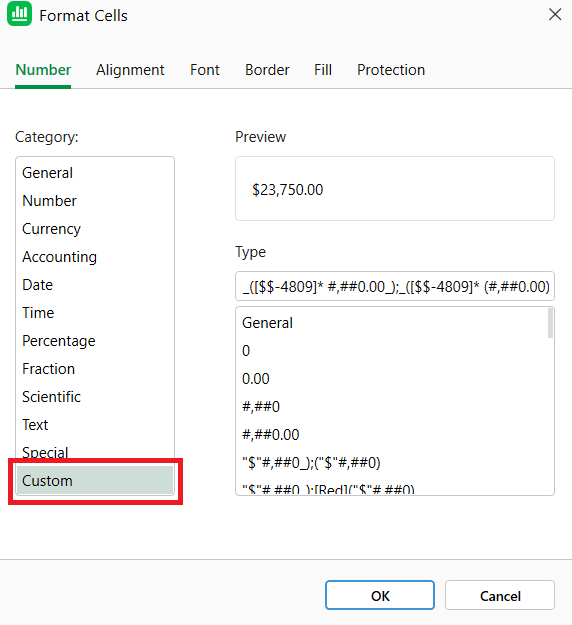This screenshot has height=625, width=572.
Task: Pick the Percentage category
Action: click(95, 341)
